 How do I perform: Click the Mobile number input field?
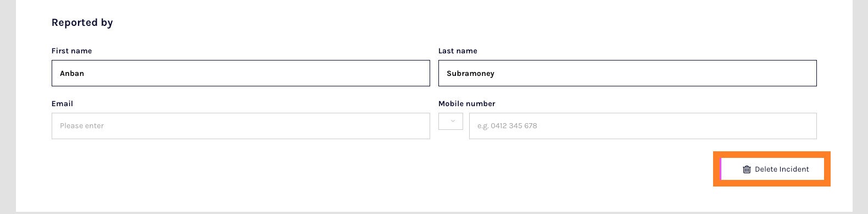coord(643,126)
